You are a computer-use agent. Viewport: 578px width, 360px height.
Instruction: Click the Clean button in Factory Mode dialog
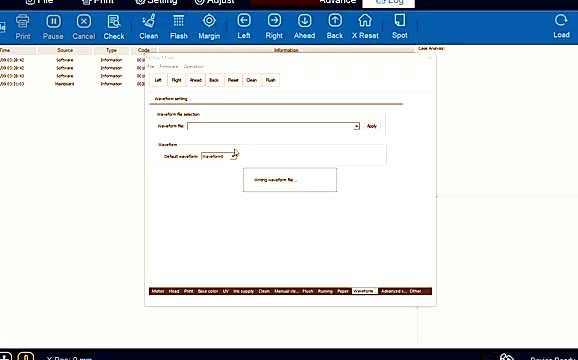pyautogui.click(x=251, y=80)
